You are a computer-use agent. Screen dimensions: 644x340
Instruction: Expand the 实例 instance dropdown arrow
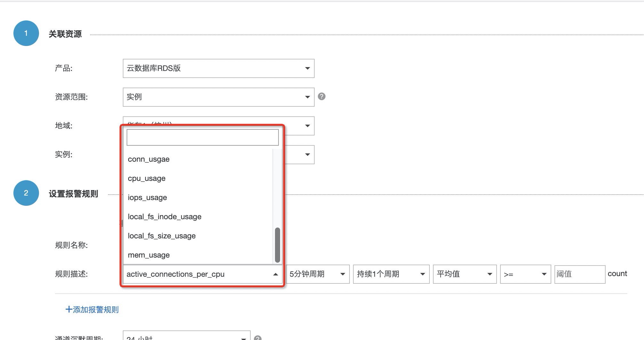307,155
